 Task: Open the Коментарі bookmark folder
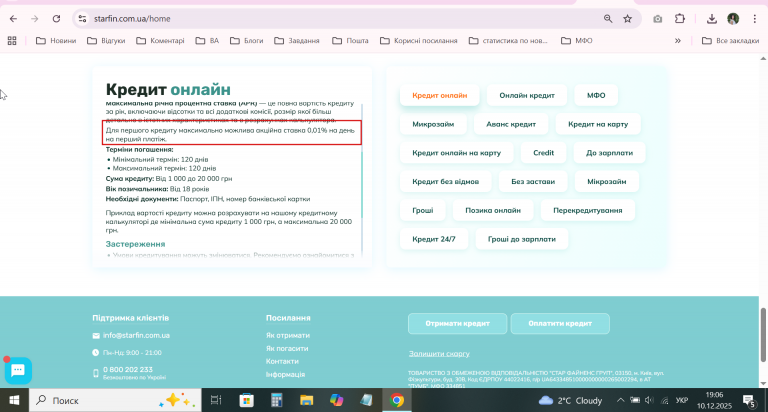[x=161, y=41]
